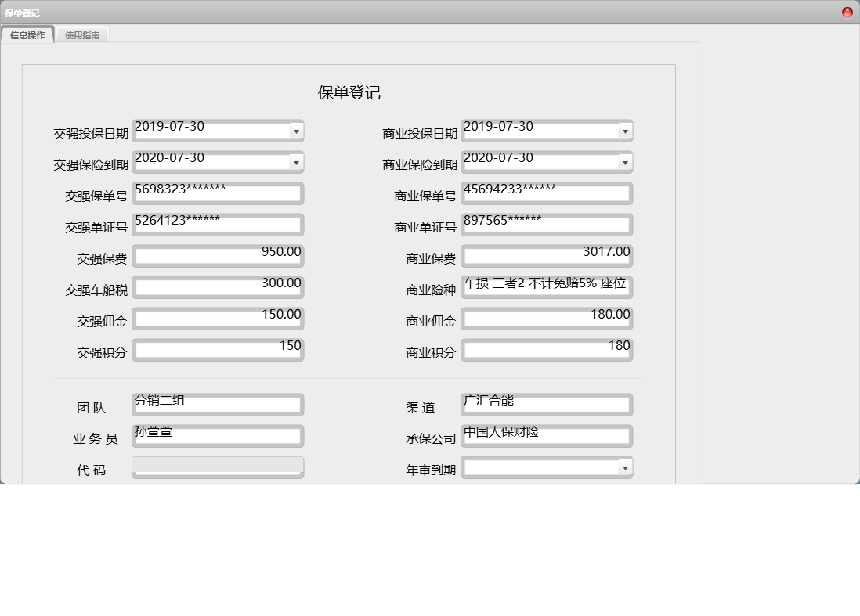Expand the 商业投保日期 date dropdown arrow
This screenshot has width=860, height=616.
[x=625, y=131]
